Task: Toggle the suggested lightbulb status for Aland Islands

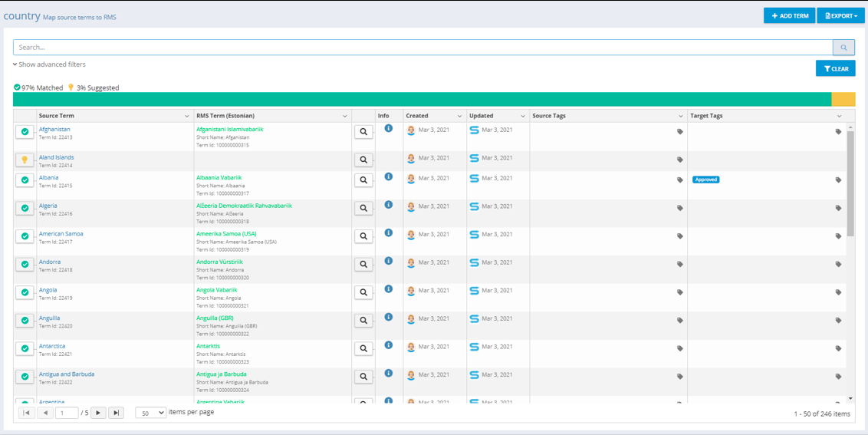Action: [x=25, y=160]
